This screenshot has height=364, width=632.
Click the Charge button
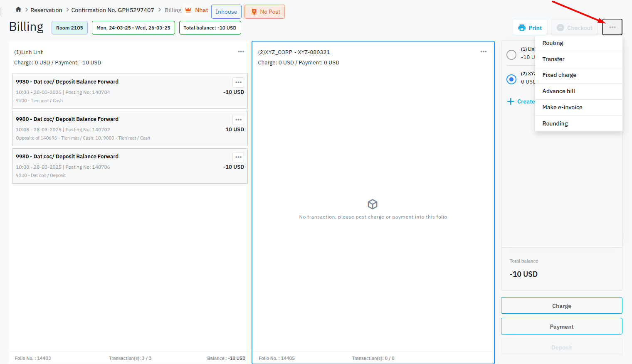coord(561,306)
